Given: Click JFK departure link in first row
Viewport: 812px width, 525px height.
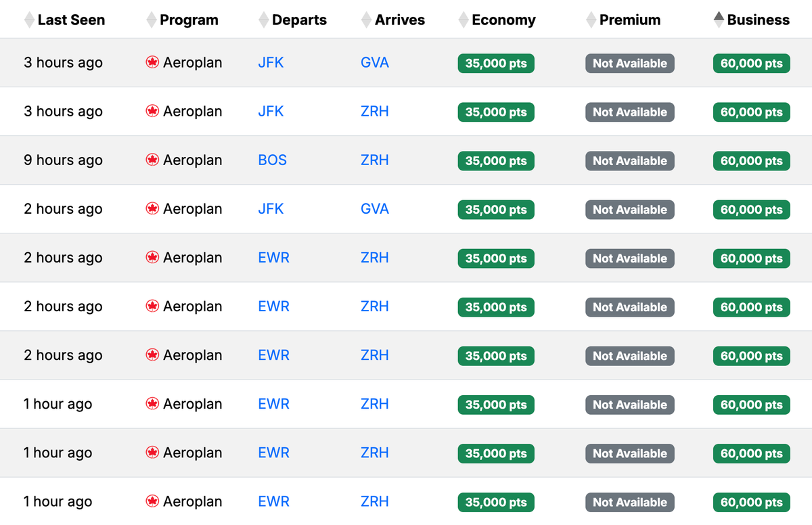Looking at the screenshot, I should pyautogui.click(x=271, y=63).
